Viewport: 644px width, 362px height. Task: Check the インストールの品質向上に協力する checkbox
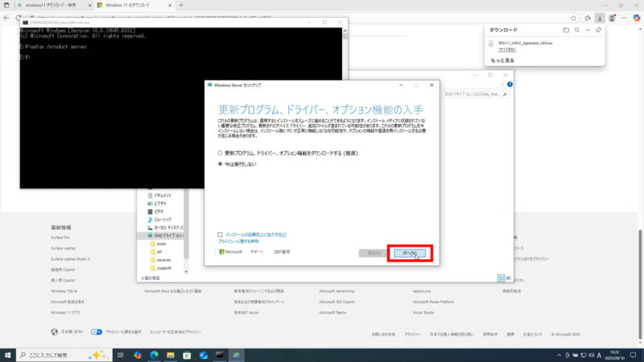(x=221, y=234)
